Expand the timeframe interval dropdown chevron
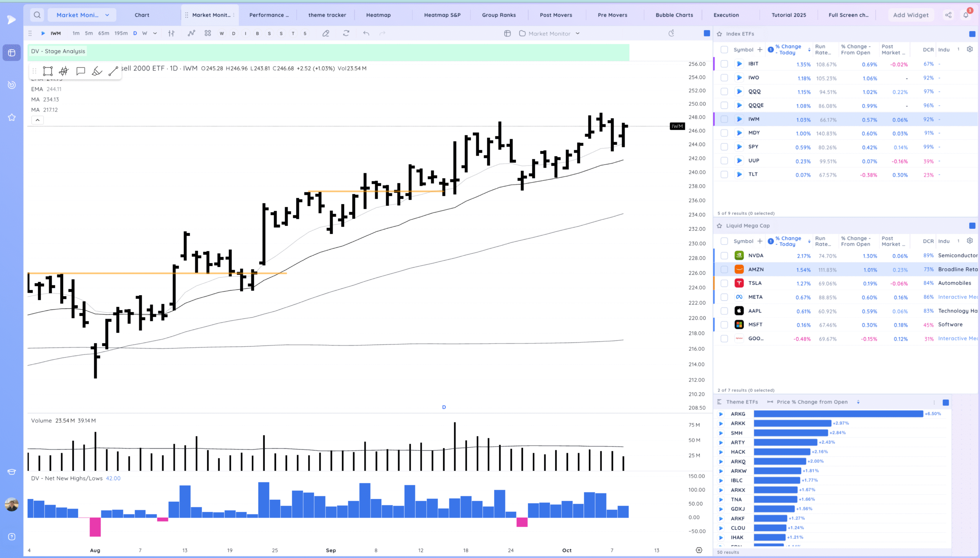Image resolution: width=980 pixels, height=558 pixels. (x=155, y=33)
